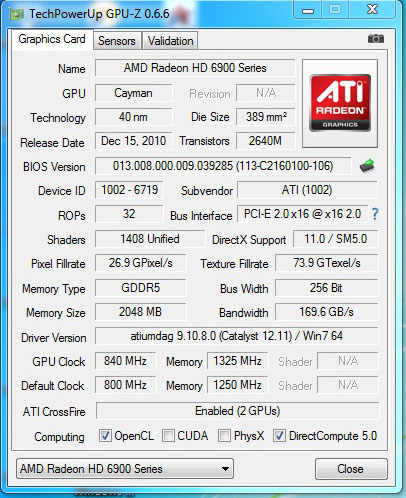Click the camera screenshot icon
The image size is (406, 498).
point(376,39)
